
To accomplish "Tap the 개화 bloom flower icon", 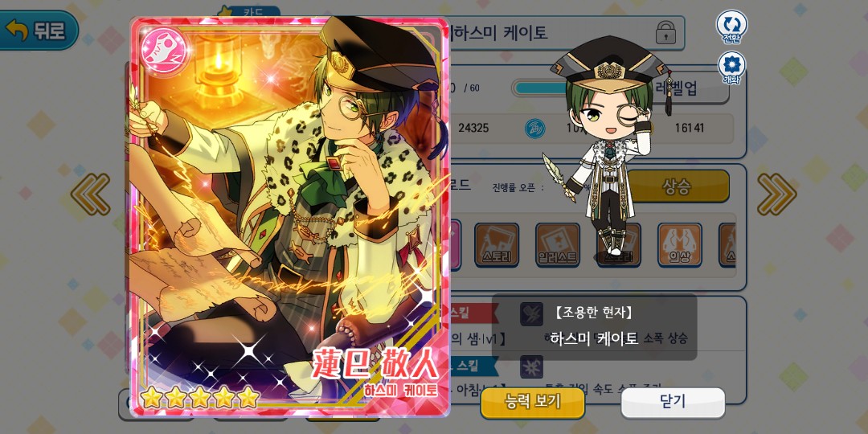I will point(731,67).
